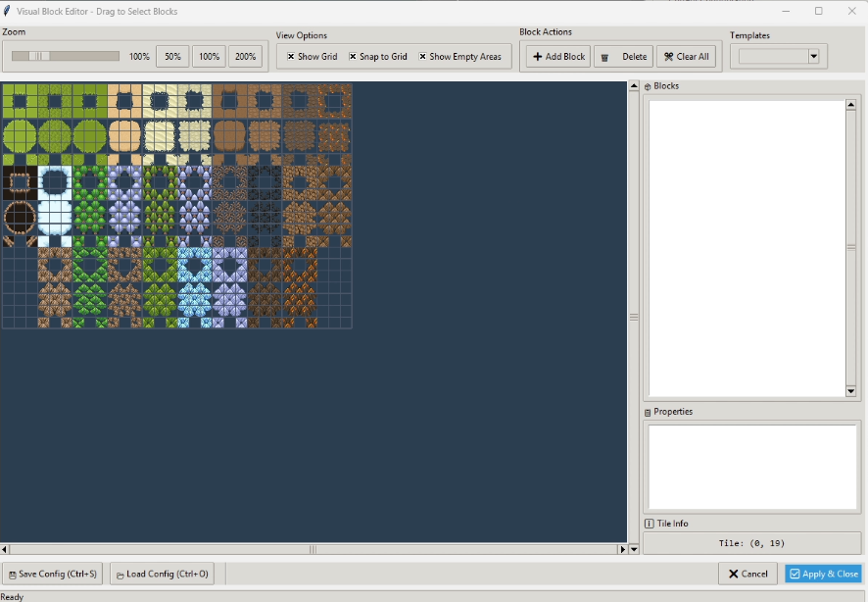This screenshot has width=868, height=602.
Task: Toggle the Show Empty Areas checkbox
Action: click(422, 57)
